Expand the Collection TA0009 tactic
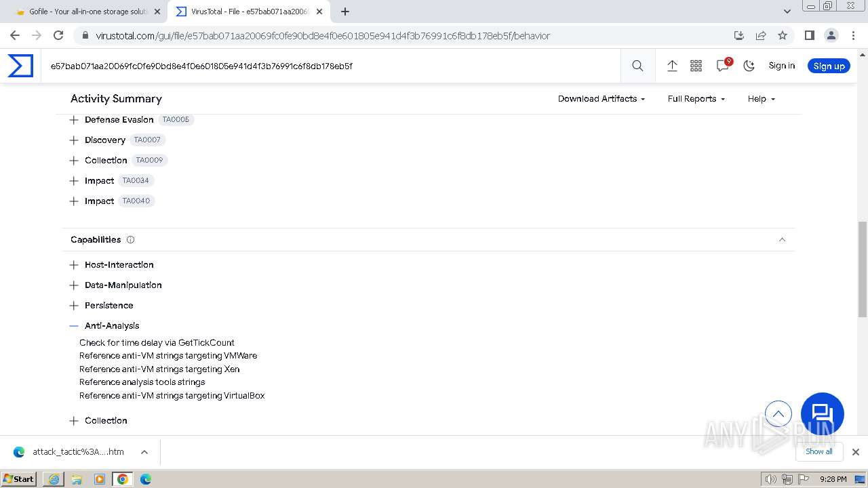Image resolution: width=868 pixels, height=488 pixels. click(74, 161)
